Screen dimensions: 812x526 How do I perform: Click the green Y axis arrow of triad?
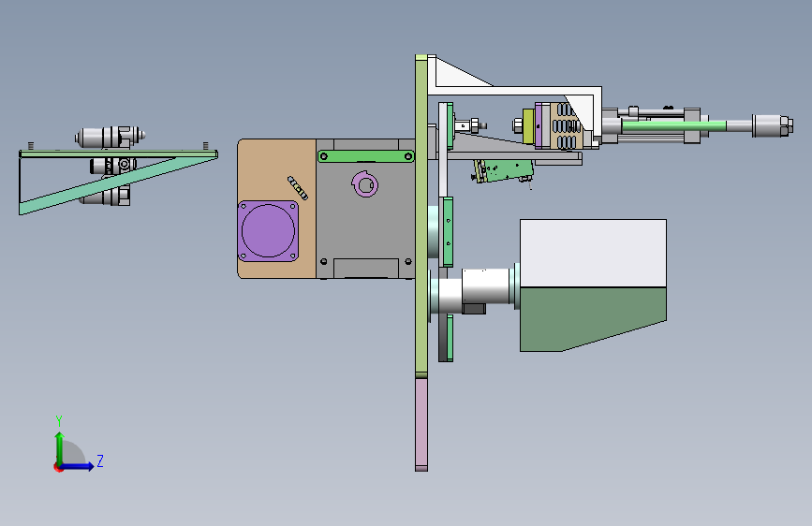(x=60, y=447)
